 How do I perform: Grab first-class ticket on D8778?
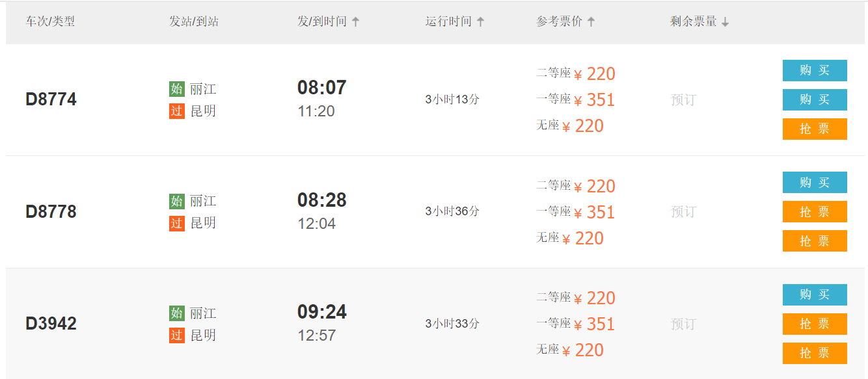[815, 211]
